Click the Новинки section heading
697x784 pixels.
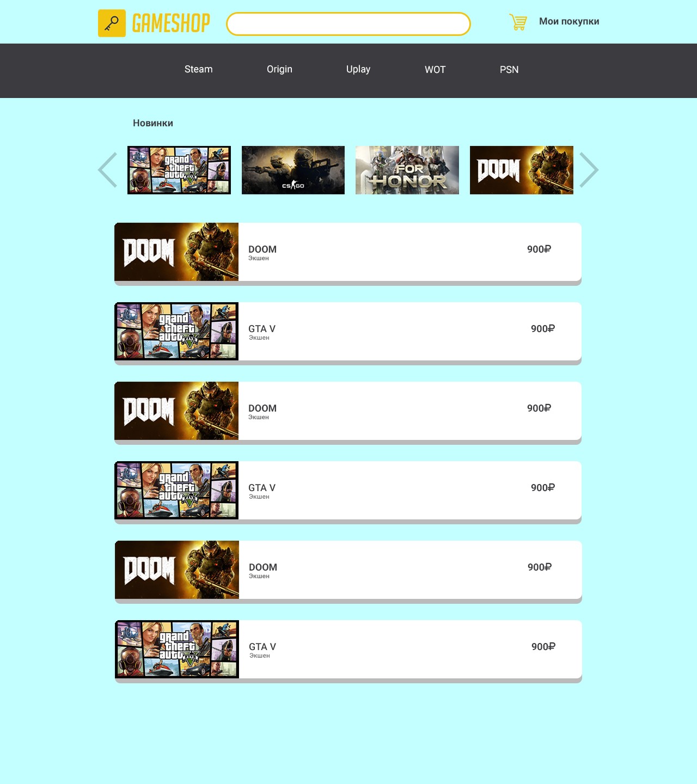pos(153,123)
